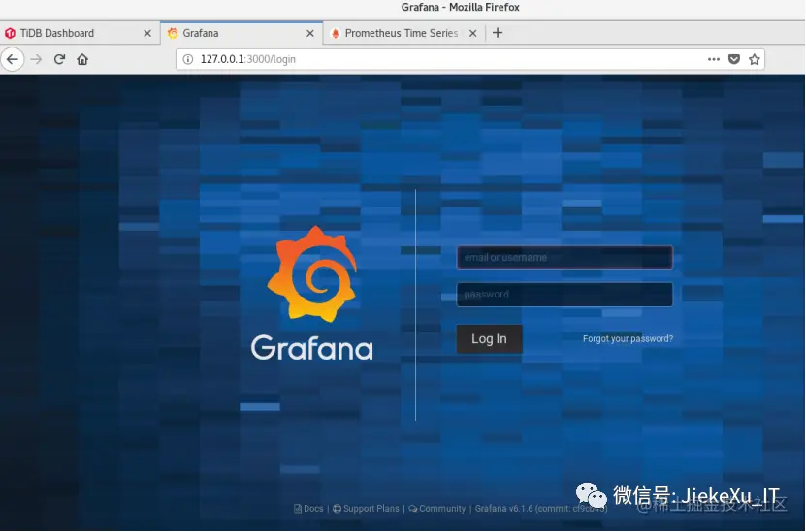Close the Grafana tab

coord(310,33)
